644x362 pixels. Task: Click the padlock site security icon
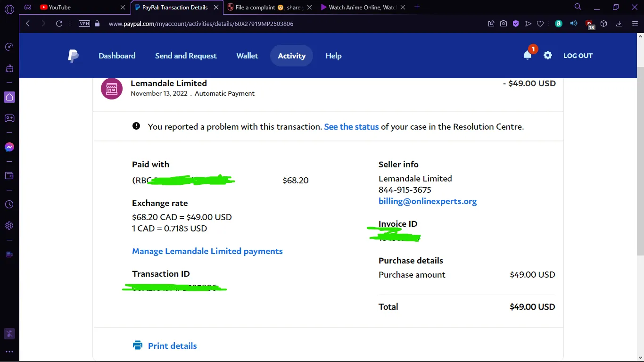point(98,24)
